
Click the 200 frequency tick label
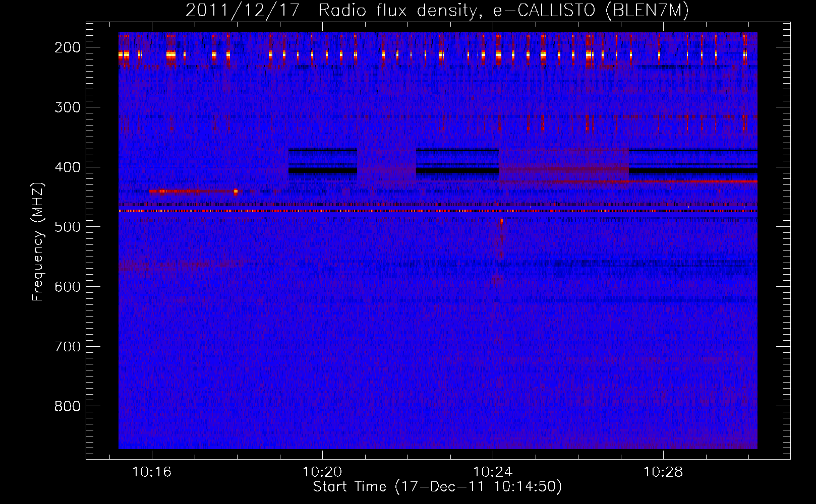(67, 47)
